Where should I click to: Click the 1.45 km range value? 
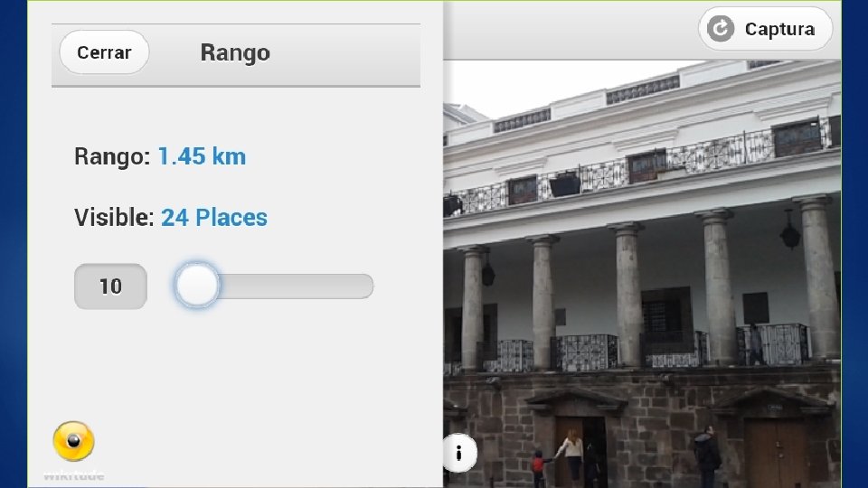pos(202,156)
